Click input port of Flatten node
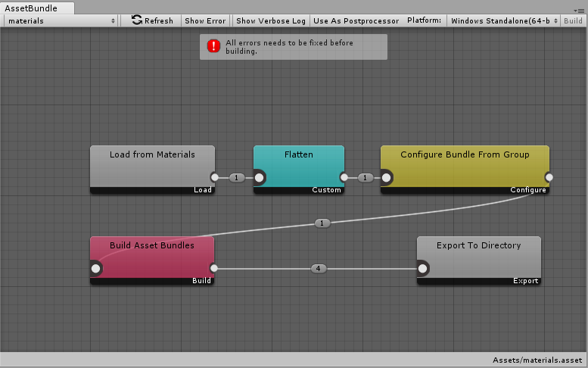 259,178
